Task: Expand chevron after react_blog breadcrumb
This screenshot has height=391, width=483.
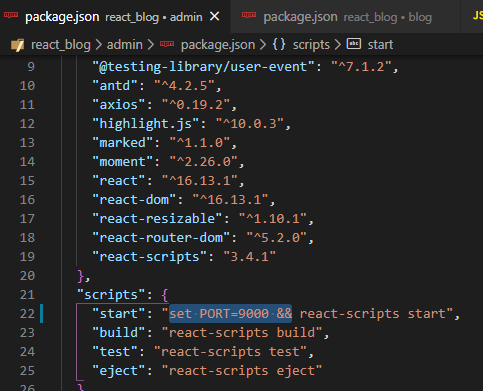Action: click(x=98, y=45)
